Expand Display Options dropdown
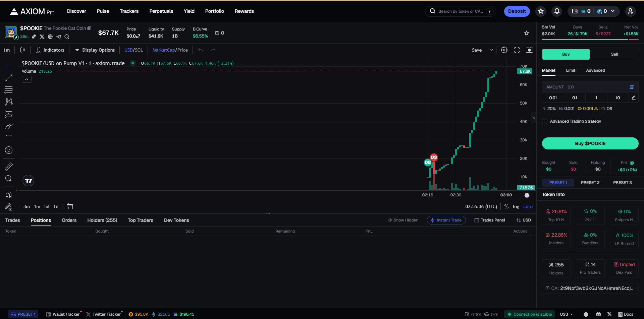The image size is (644, 319). [95, 50]
